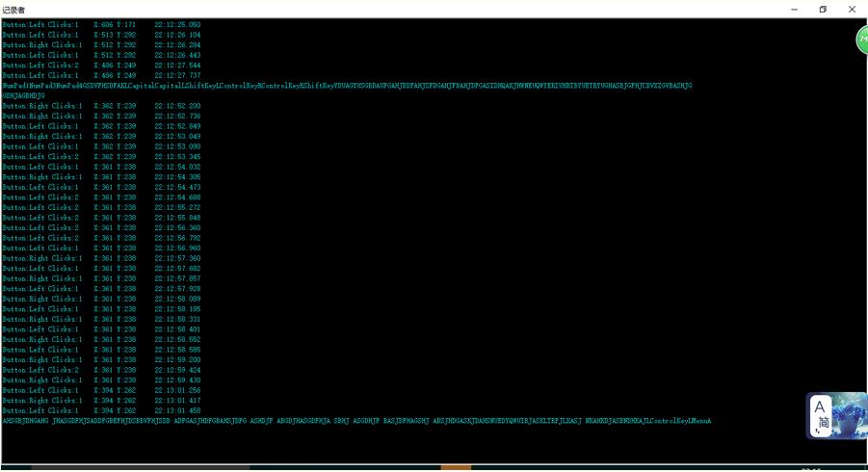Select the log line stamped 22:12:27.737
This screenshot has height=472, width=868.
tap(101, 75)
